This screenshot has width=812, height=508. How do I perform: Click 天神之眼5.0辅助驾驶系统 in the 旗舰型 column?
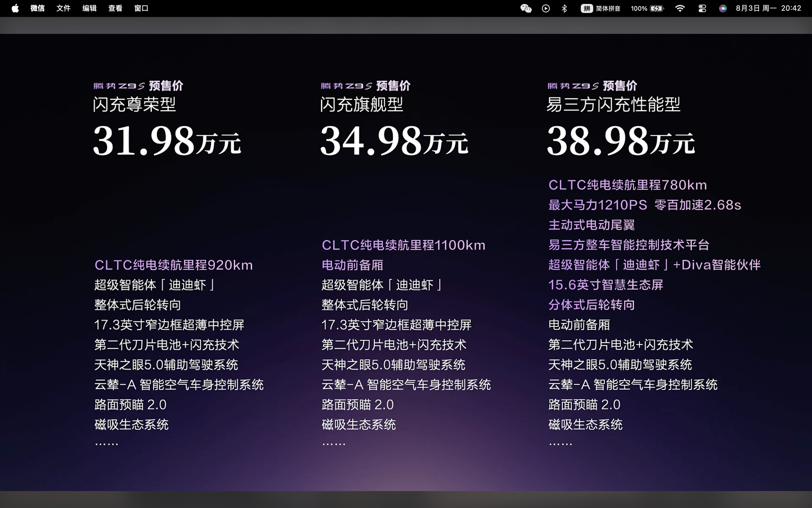point(393,365)
